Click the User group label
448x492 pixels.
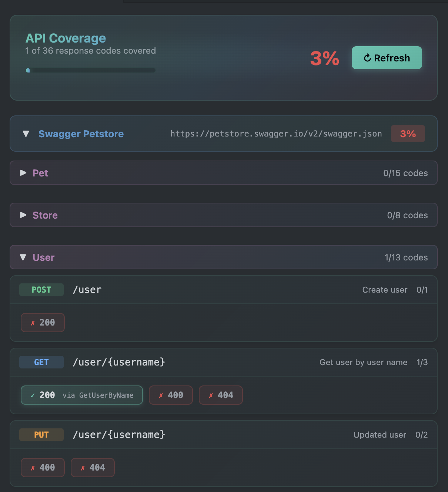44,257
